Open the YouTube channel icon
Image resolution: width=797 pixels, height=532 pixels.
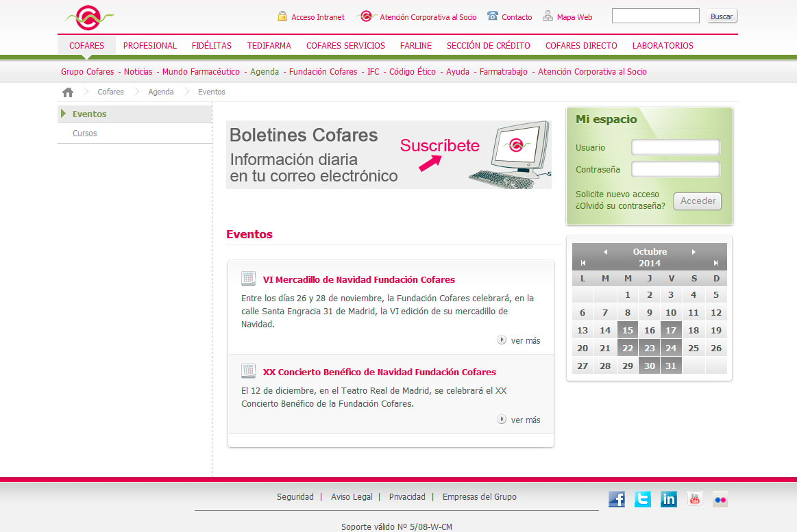point(694,499)
